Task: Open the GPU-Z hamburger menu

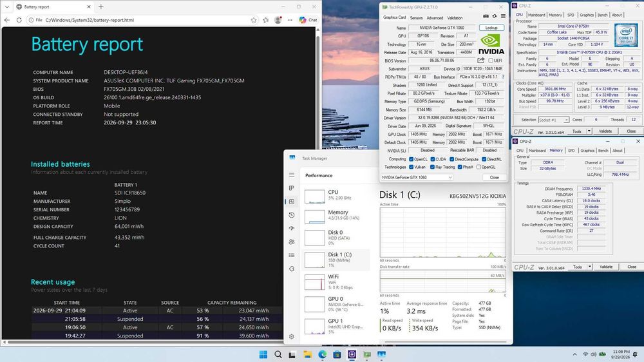Action: (x=503, y=16)
